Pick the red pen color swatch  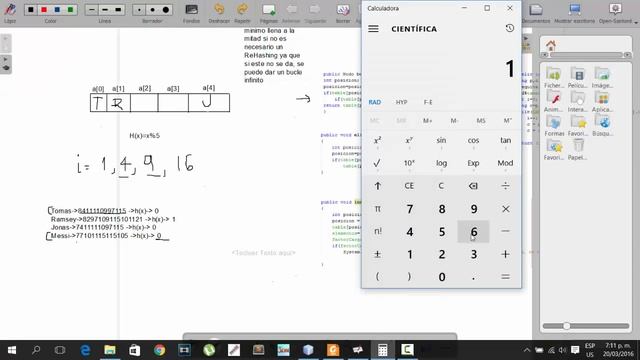point(44,9)
